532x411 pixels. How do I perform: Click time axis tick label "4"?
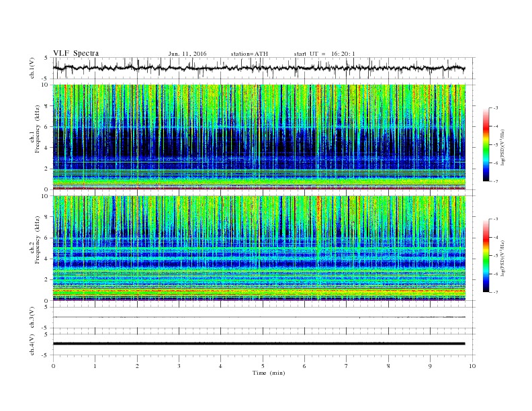pyautogui.click(x=220, y=366)
